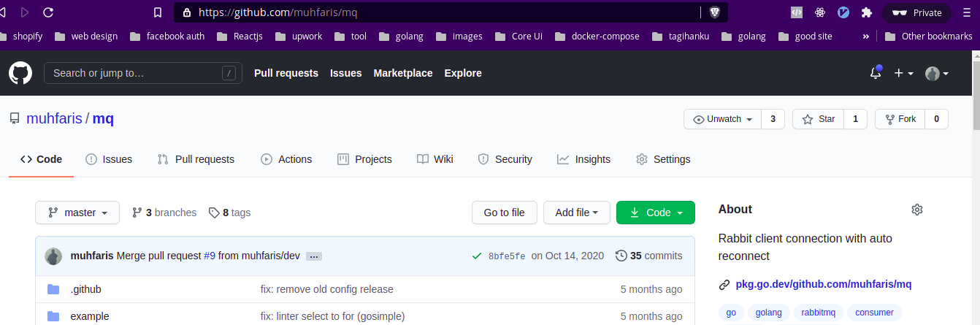Click the Go to file button
This screenshot has width=980, height=325.
[505, 213]
